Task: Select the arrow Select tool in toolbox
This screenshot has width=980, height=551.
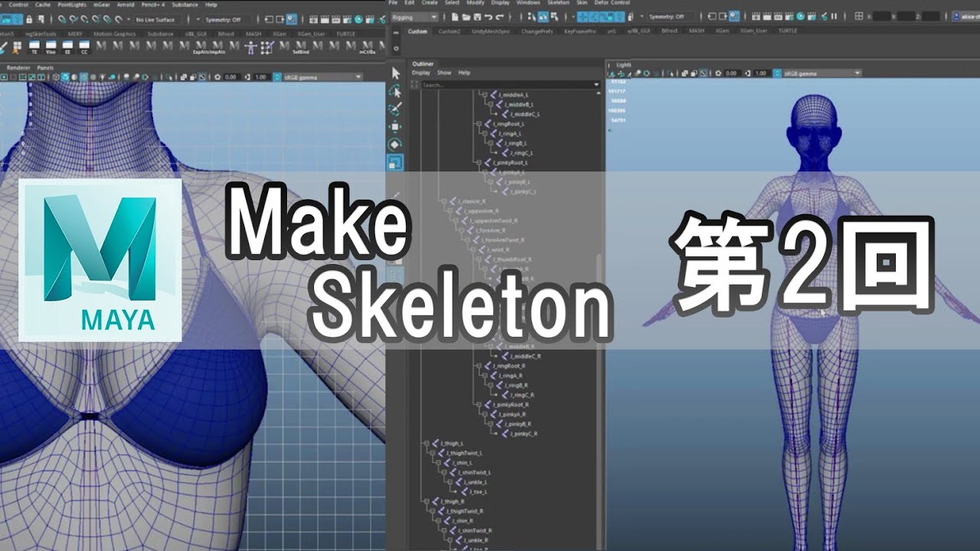Action: [x=395, y=73]
